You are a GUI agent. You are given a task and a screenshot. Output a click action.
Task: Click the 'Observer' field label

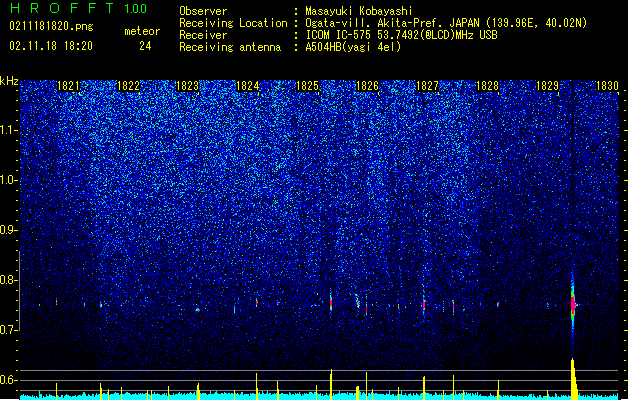(x=203, y=11)
